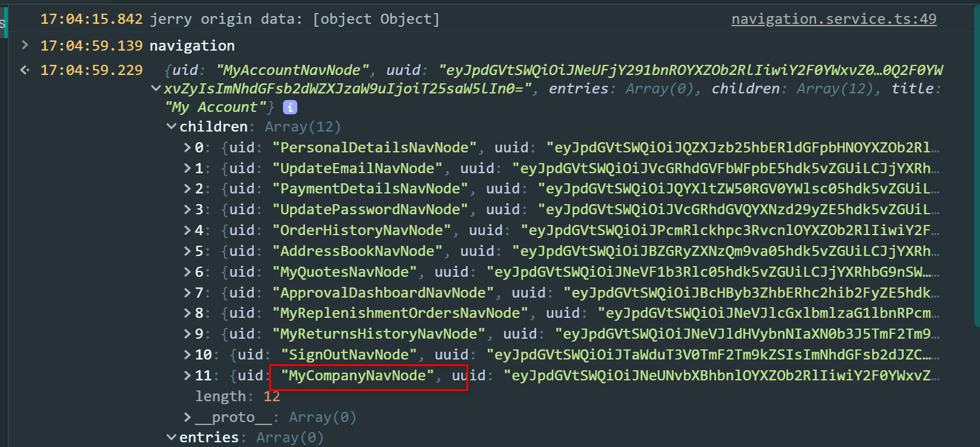Click the "AddressBookNavNode" string value
This screenshot has height=447, width=980.
(x=357, y=251)
